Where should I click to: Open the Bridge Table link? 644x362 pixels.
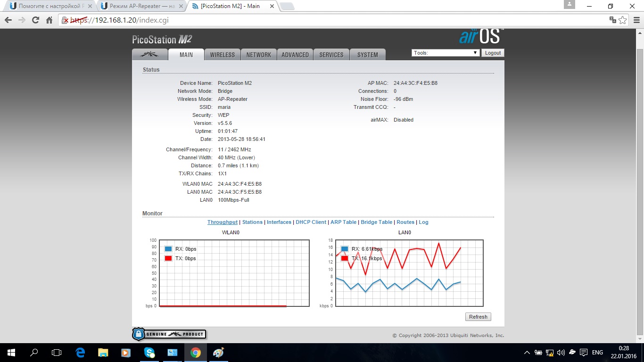coord(376,222)
